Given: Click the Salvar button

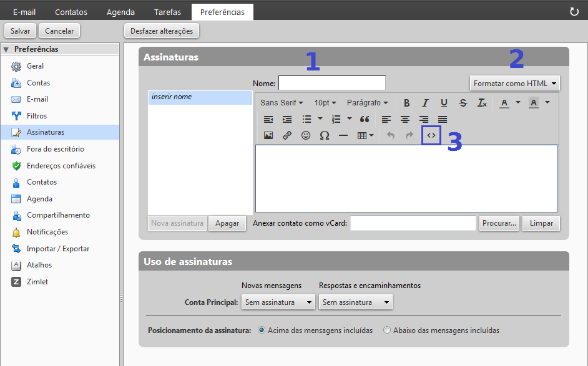Looking at the screenshot, I should pos(20,31).
